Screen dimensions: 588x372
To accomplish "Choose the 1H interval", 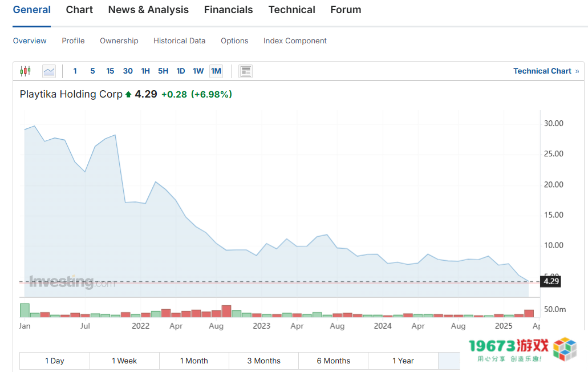I will point(145,71).
